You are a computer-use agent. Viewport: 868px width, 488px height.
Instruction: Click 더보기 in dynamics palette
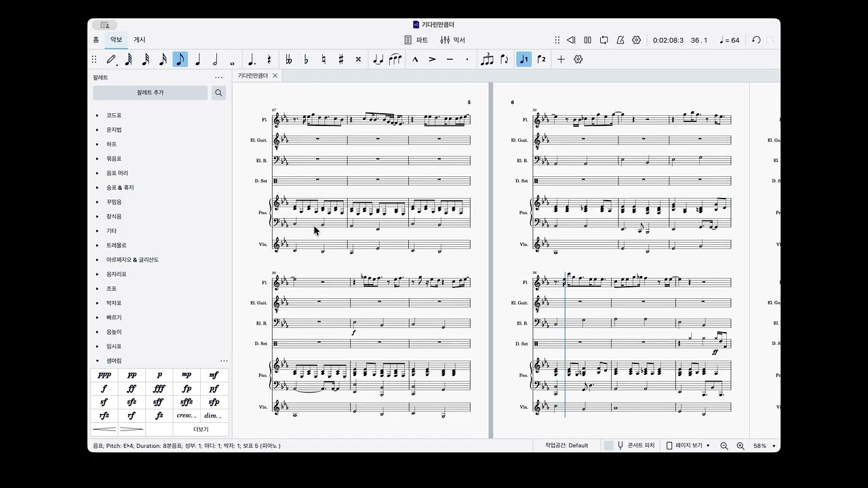pos(201,430)
